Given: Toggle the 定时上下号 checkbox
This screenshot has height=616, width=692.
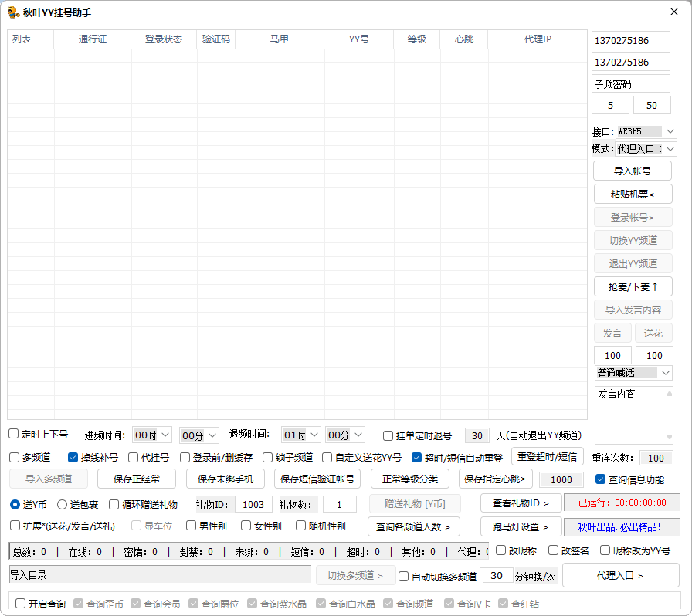Looking at the screenshot, I should point(13,435).
